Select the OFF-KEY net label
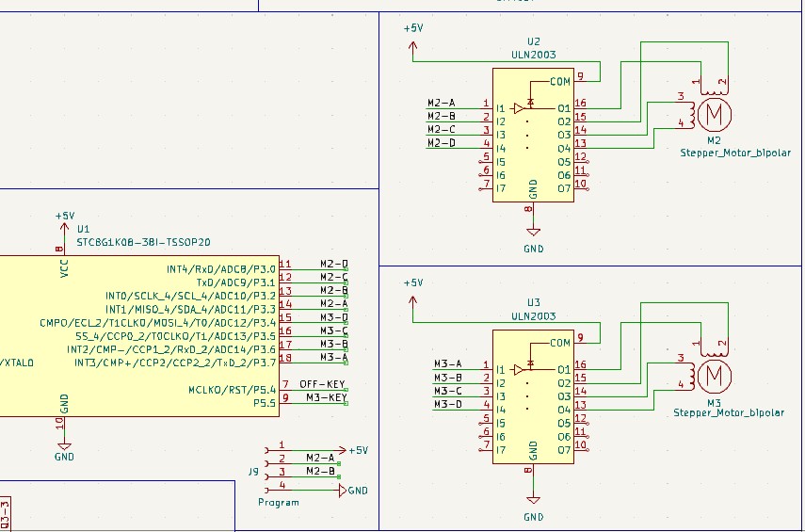Viewport: 805px width, 532px height. pyautogui.click(x=323, y=384)
